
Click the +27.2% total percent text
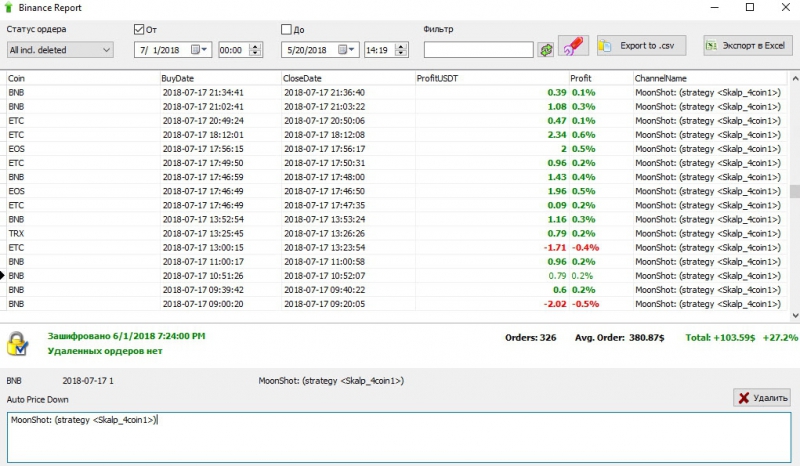point(780,337)
